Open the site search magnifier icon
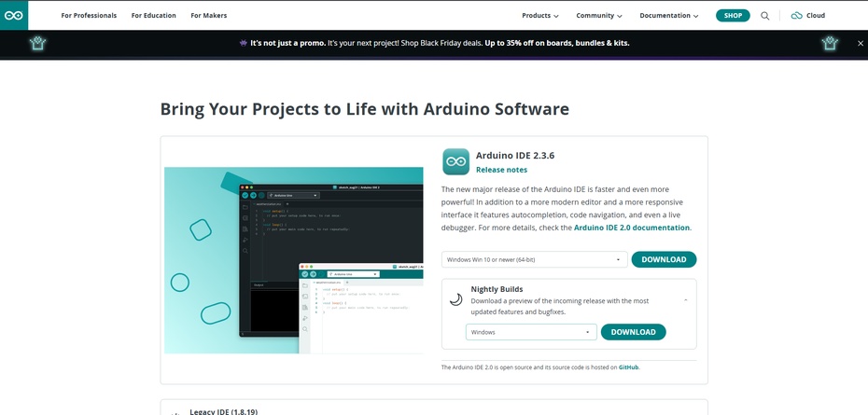 [764, 16]
